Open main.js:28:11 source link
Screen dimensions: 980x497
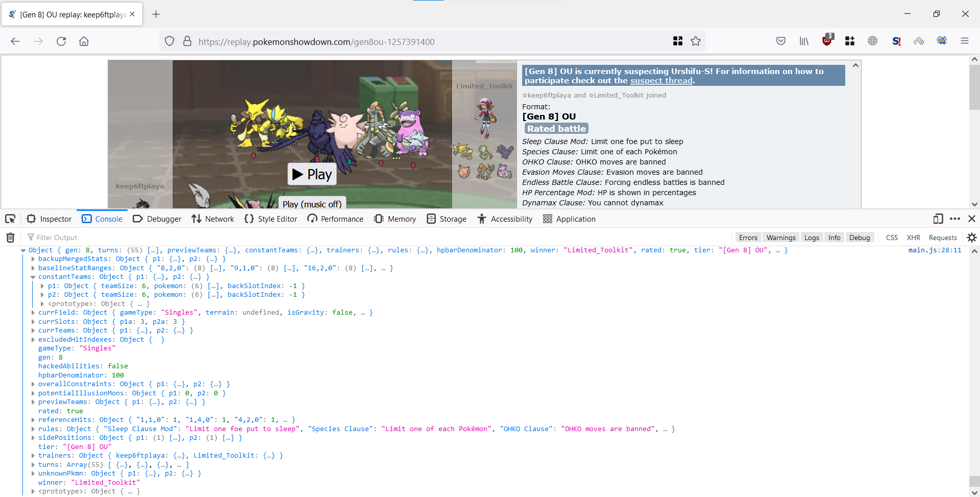(935, 250)
